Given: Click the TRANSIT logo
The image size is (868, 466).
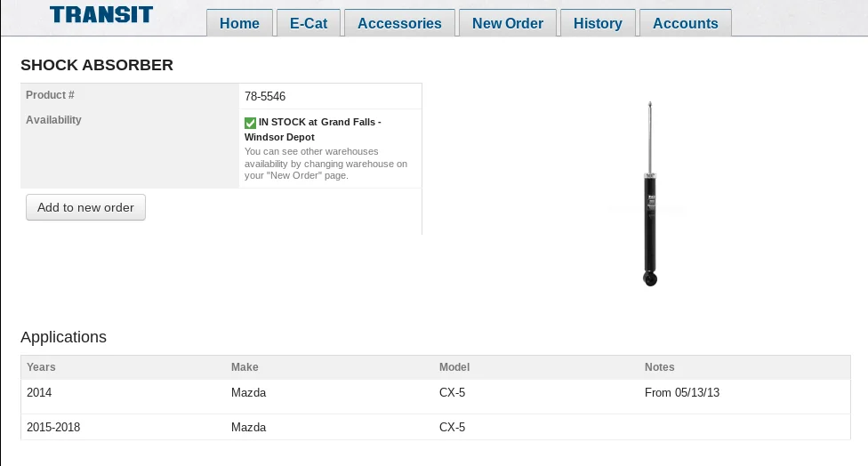Looking at the screenshot, I should [101, 14].
